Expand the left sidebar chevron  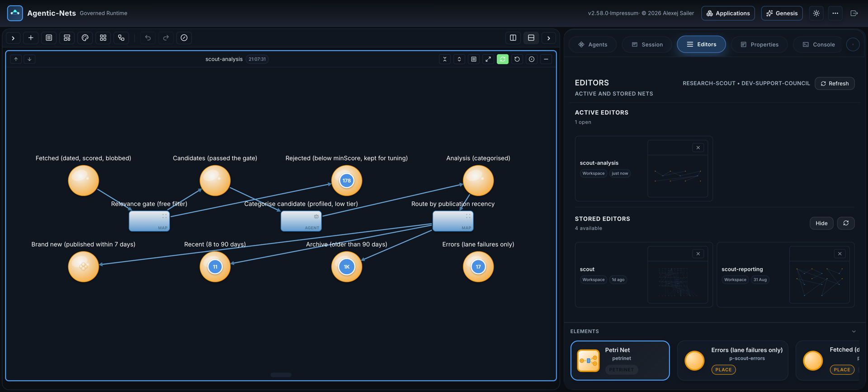pos(13,38)
